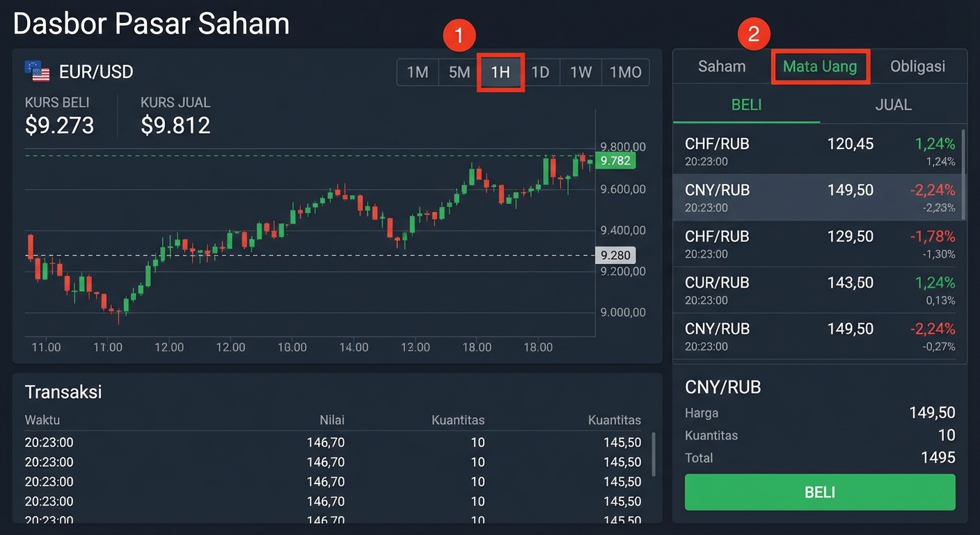Click the currency list scrollbar

pos(963,174)
